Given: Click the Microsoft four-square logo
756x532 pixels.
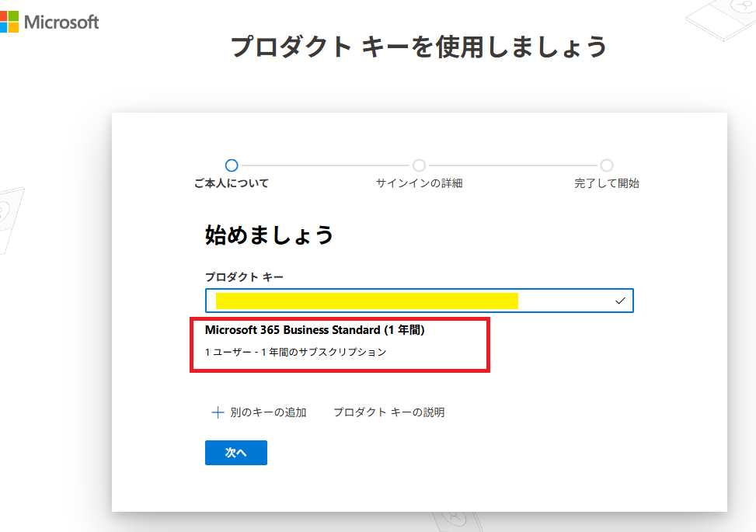Looking at the screenshot, I should pyautogui.click(x=8, y=21).
